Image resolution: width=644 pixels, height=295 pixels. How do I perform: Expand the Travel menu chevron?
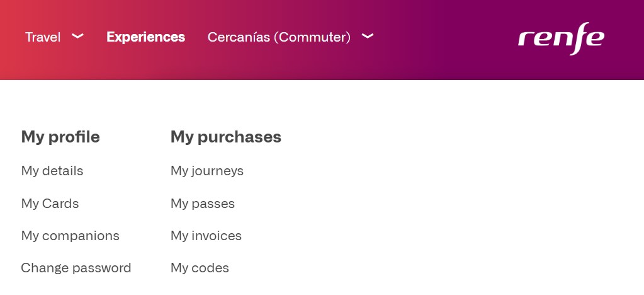coord(78,36)
